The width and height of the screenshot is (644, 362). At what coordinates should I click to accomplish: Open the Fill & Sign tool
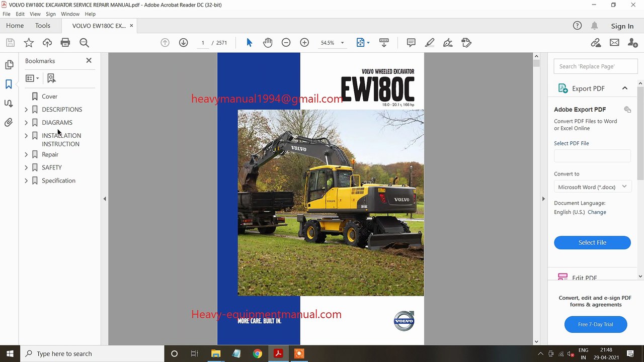pos(448,43)
